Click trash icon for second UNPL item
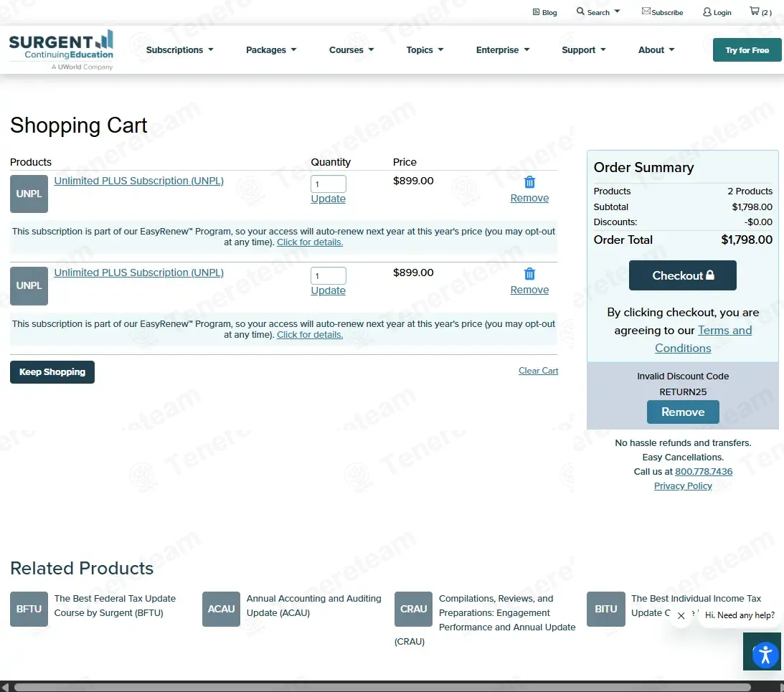 pos(529,274)
